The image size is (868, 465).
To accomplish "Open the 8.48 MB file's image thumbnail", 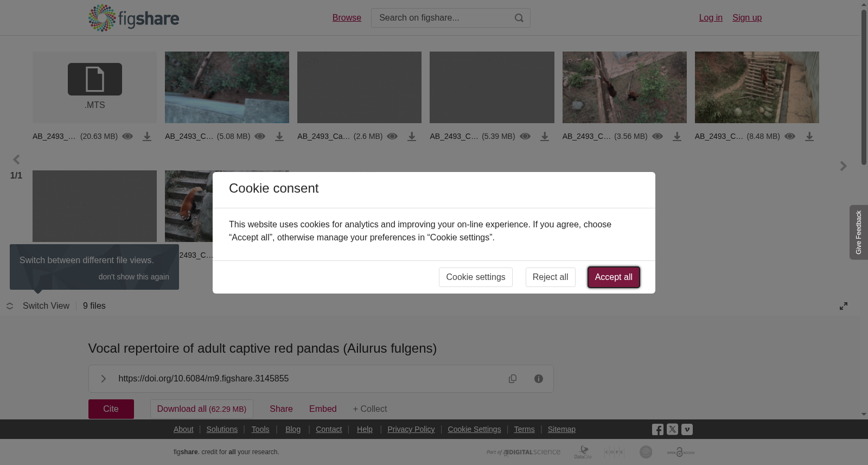I will [x=757, y=87].
